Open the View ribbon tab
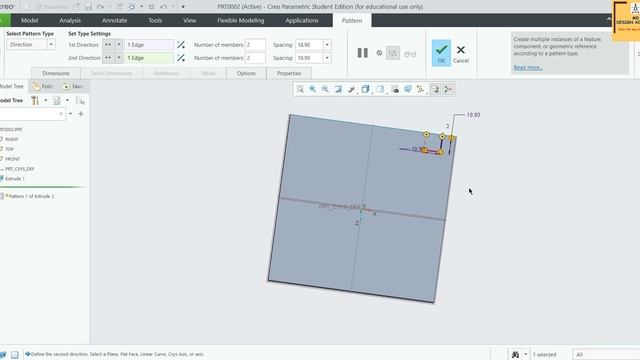Viewport: 640px width, 360px height. pyautogui.click(x=189, y=20)
